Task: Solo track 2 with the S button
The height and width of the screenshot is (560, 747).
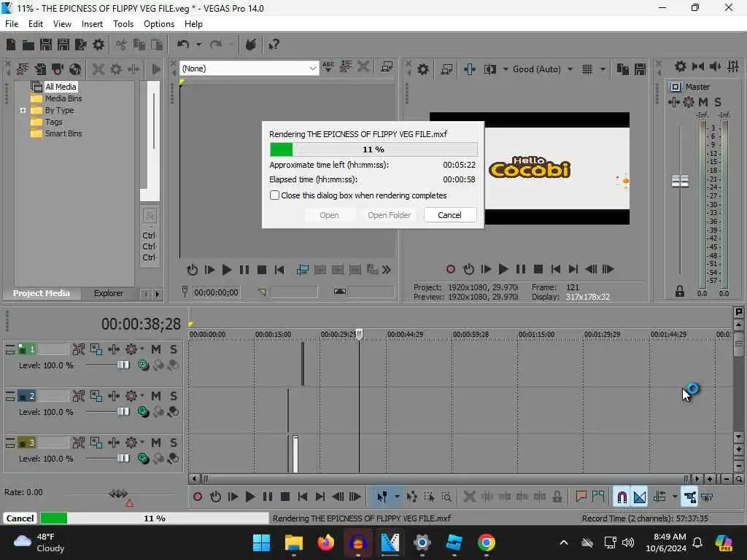Action: pyautogui.click(x=174, y=396)
